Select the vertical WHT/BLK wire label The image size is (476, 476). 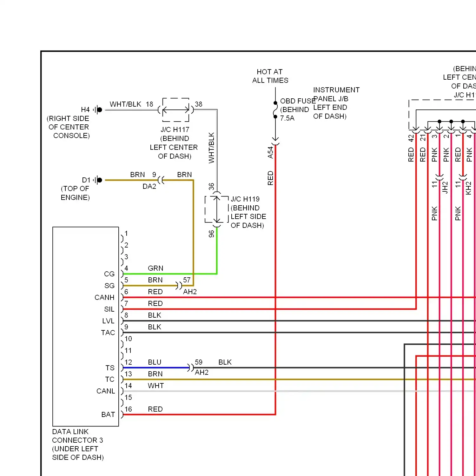pyautogui.click(x=211, y=148)
